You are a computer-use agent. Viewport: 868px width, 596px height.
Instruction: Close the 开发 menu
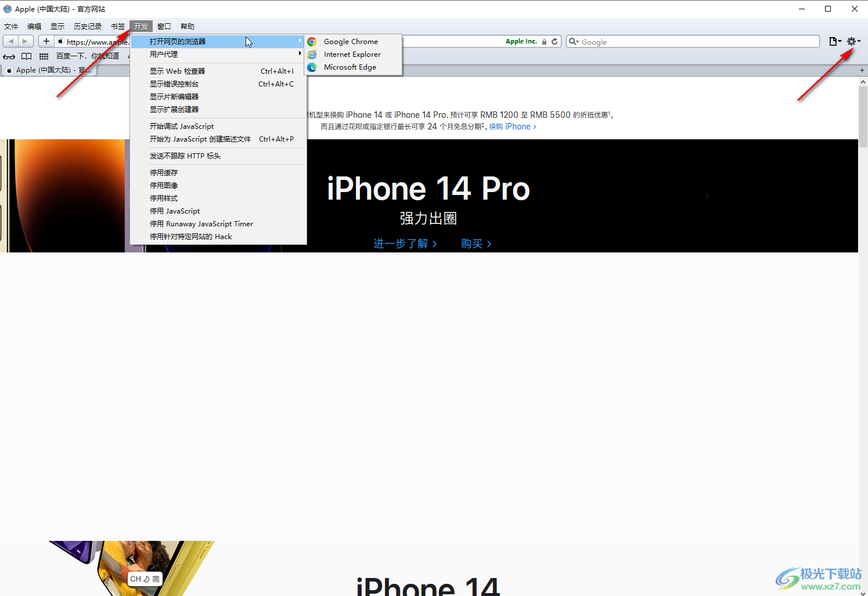coord(141,27)
